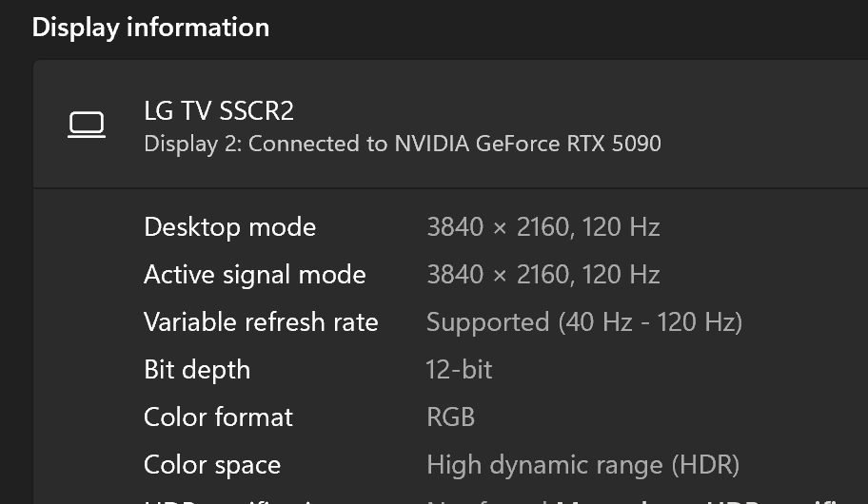Image resolution: width=868 pixels, height=504 pixels.
Task: Click the Supported (40 Hz - 120 Hz) value
Action: pyautogui.click(x=583, y=322)
